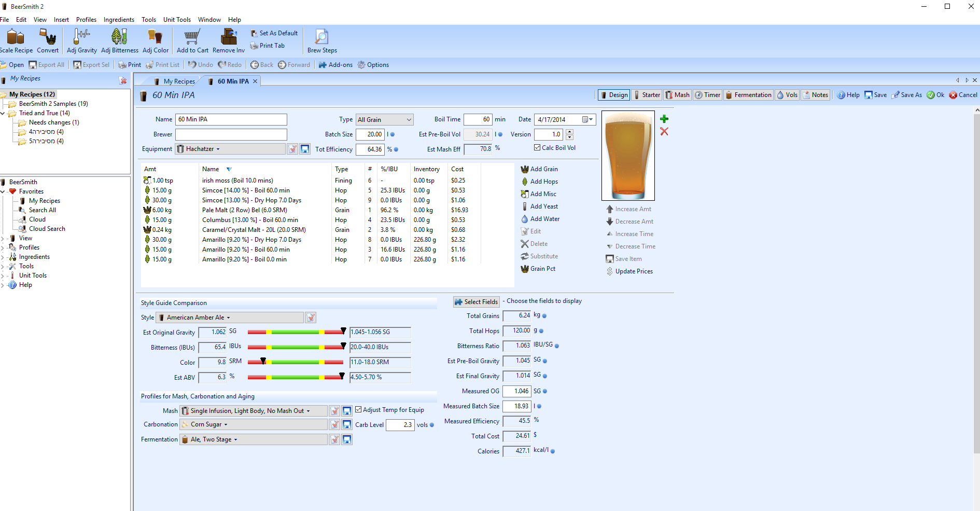Click the Convert recipe icon

[48, 41]
